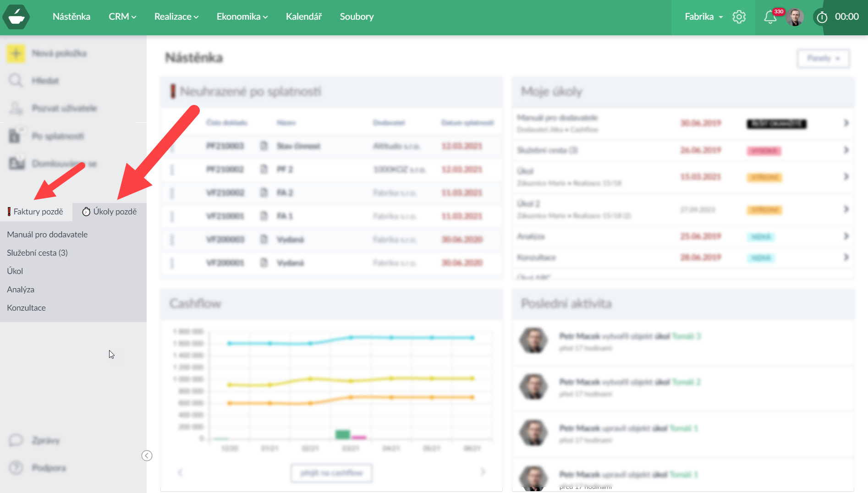Collapse the left sidebar with arrow circle
Viewport: 868px width, 493px height.
(x=147, y=455)
